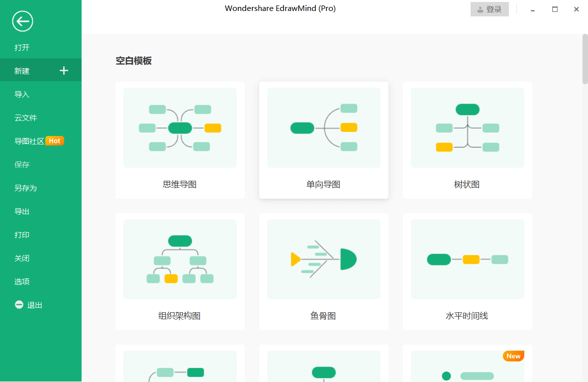Open the 导出 export options

(22, 211)
